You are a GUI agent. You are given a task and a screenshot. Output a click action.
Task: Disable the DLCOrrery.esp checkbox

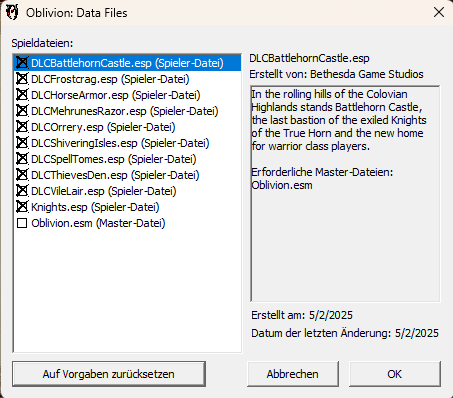coord(22,127)
